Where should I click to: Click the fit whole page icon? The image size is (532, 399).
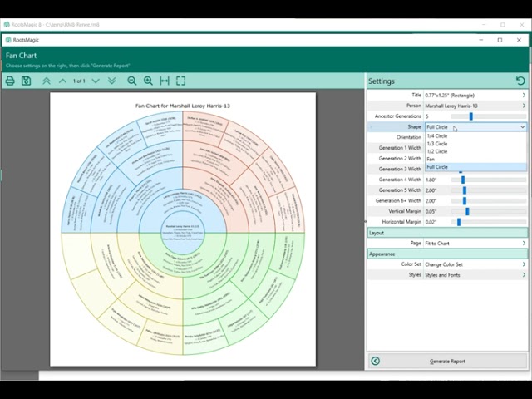[180, 81]
